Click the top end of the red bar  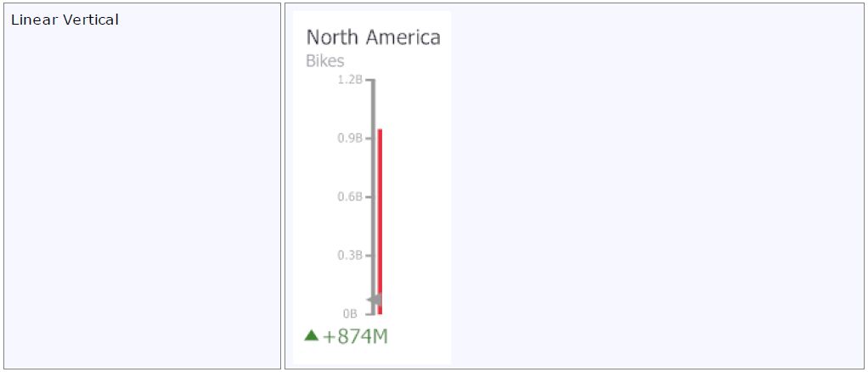click(380, 131)
